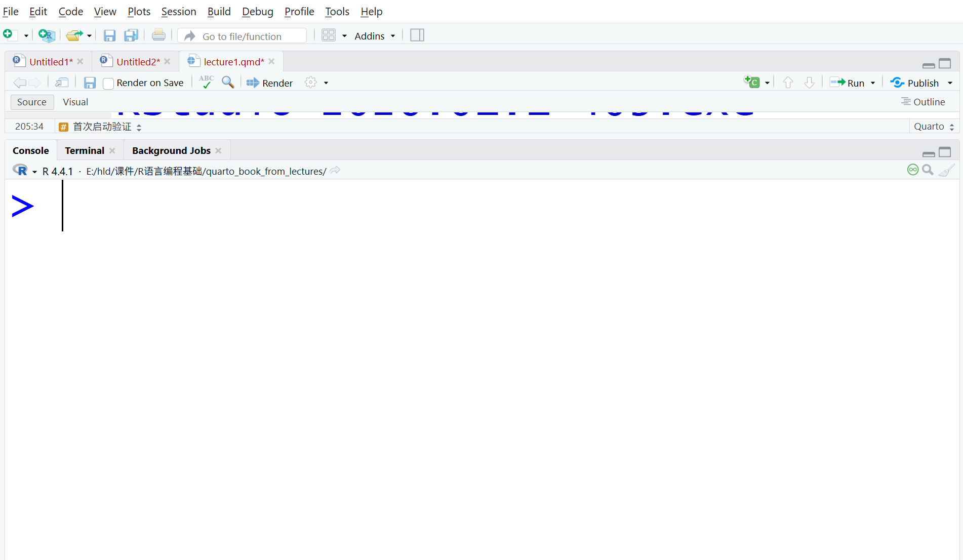Click the spell check ABC icon
Image resolution: width=963 pixels, height=560 pixels.
click(206, 82)
